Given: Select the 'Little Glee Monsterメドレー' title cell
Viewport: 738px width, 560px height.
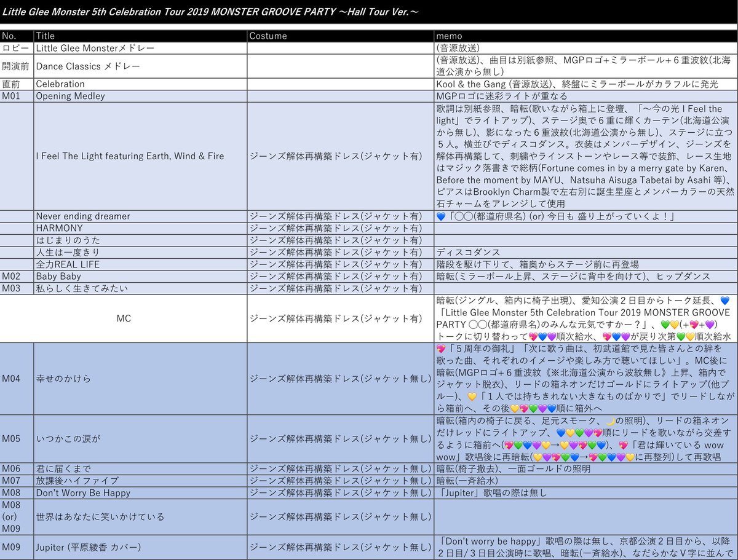Looking at the screenshot, I should (x=141, y=48).
